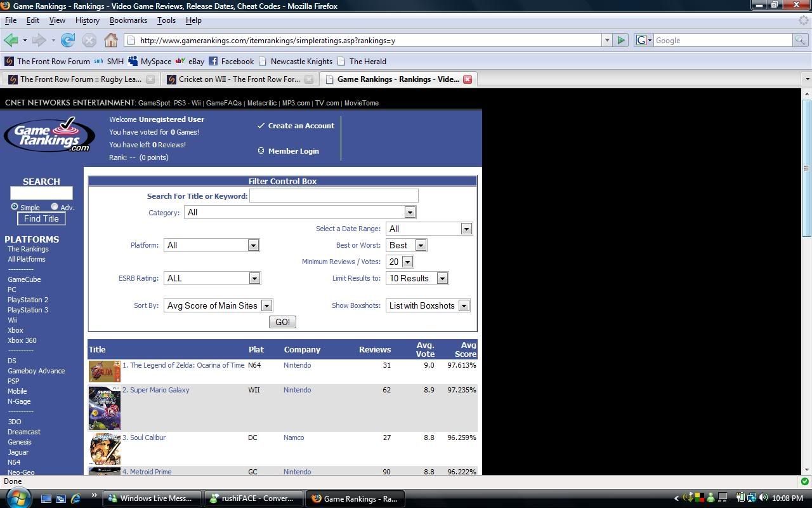Open the History menu
The width and height of the screenshot is (812, 508).
pyautogui.click(x=88, y=20)
